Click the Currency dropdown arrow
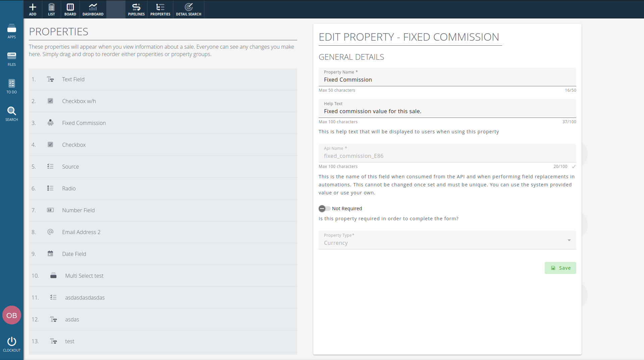This screenshot has width=644, height=360. 569,240
